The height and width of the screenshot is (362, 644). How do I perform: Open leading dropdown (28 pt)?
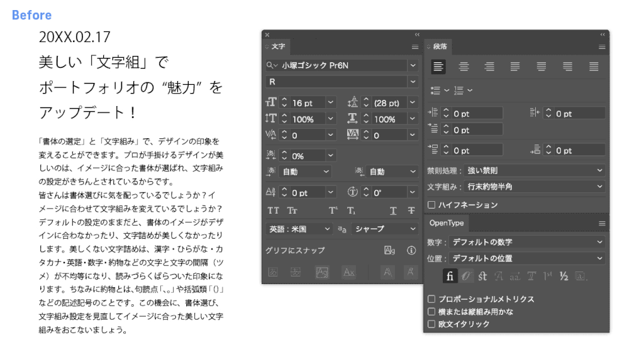pyautogui.click(x=413, y=102)
